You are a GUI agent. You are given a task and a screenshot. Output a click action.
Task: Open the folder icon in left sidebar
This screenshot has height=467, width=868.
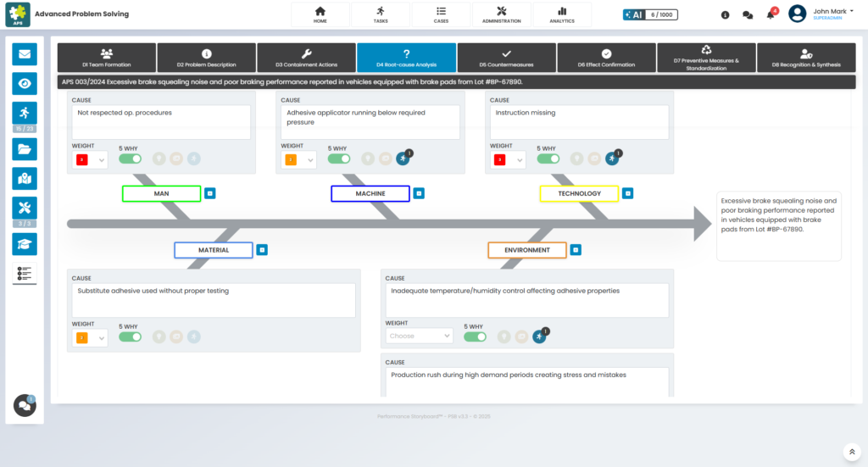25,149
